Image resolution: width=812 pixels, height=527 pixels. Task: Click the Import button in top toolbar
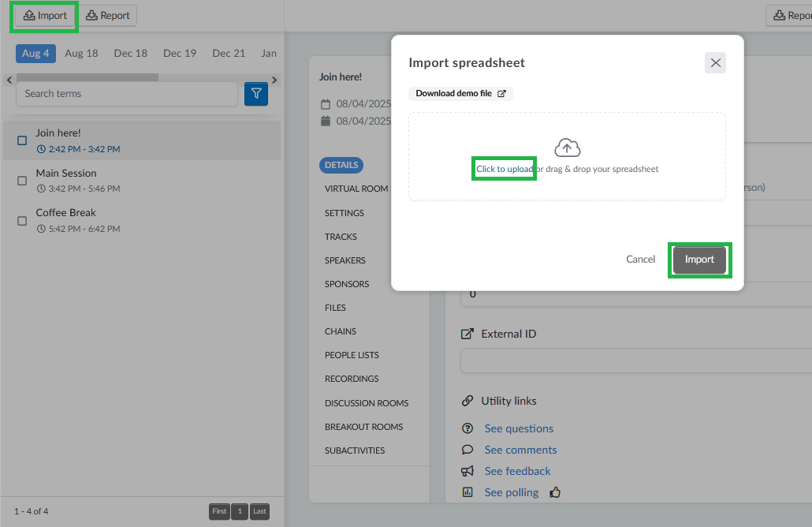click(x=45, y=16)
